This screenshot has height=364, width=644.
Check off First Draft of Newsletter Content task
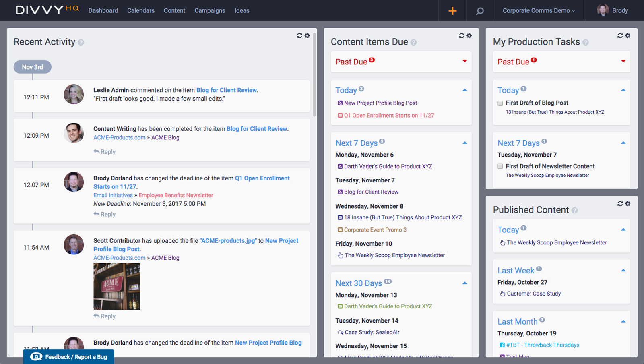point(500,166)
